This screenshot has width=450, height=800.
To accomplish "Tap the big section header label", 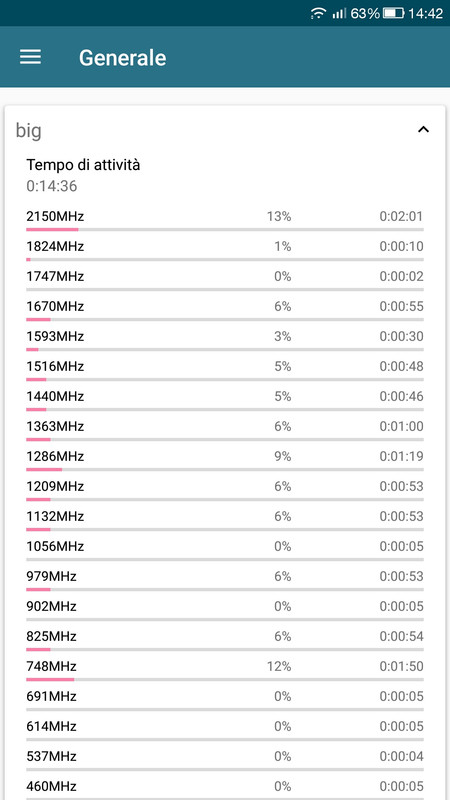I will (x=29, y=131).
